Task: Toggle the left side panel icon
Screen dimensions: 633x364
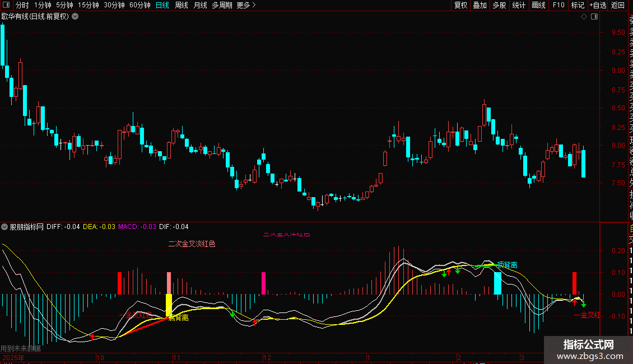Action: [6, 5]
